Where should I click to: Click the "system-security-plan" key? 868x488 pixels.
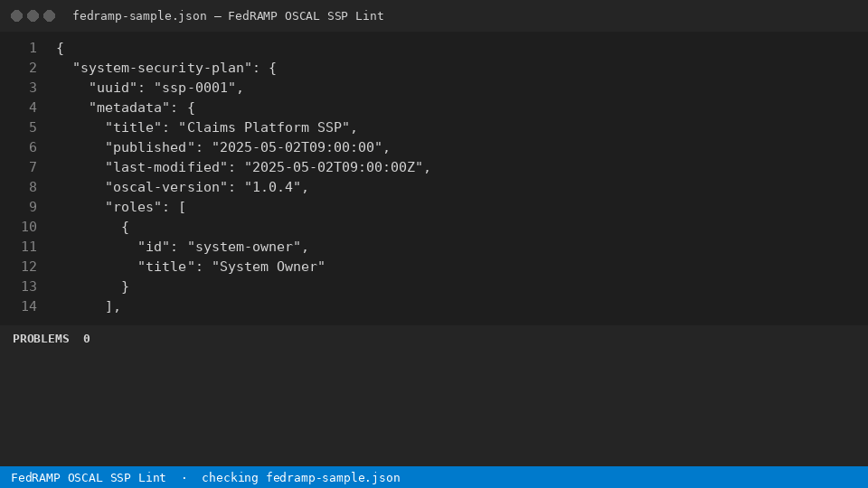pos(162,68)
